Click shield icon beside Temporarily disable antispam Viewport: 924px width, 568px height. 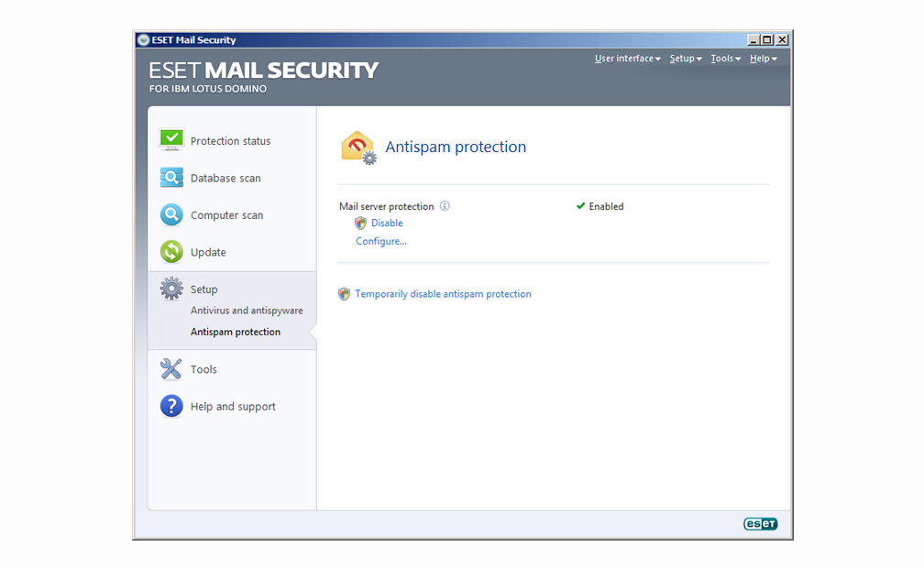(x=344, y=293)
